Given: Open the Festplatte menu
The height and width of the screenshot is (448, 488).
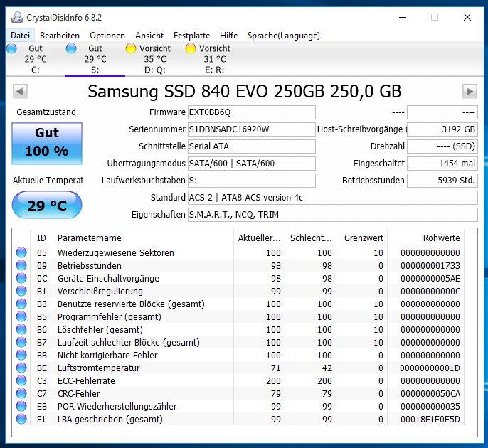Looking at the screenshot, I should pos(192,36).
